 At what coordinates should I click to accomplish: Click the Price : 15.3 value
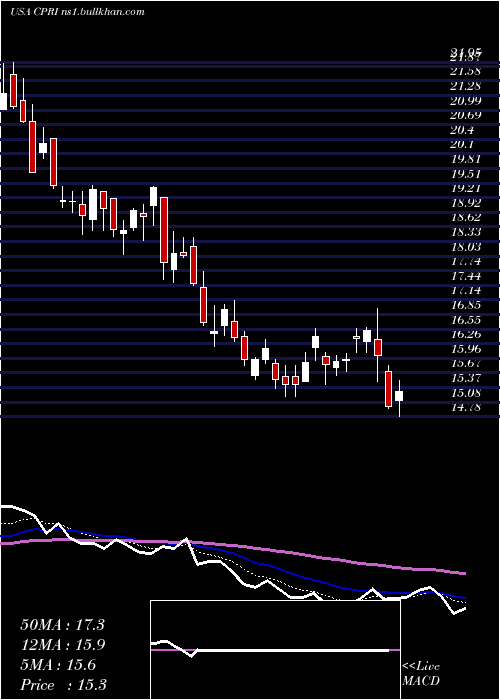63,685
